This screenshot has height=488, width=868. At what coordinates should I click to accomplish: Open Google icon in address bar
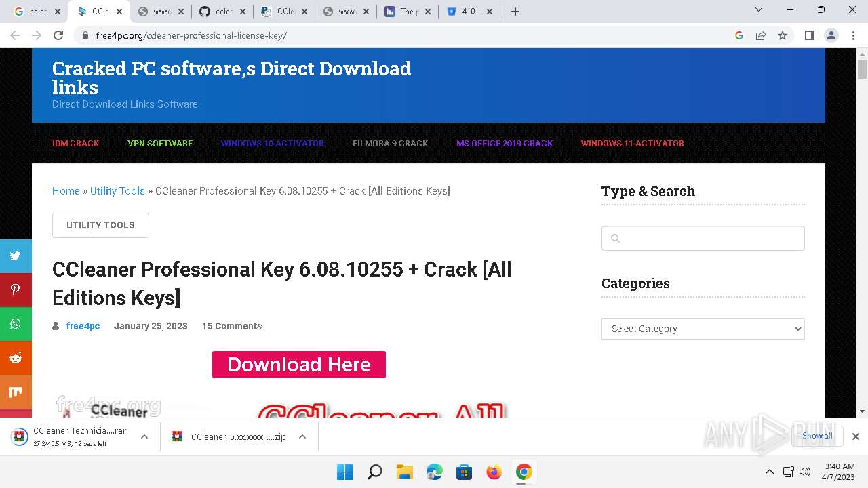[739, 35]
